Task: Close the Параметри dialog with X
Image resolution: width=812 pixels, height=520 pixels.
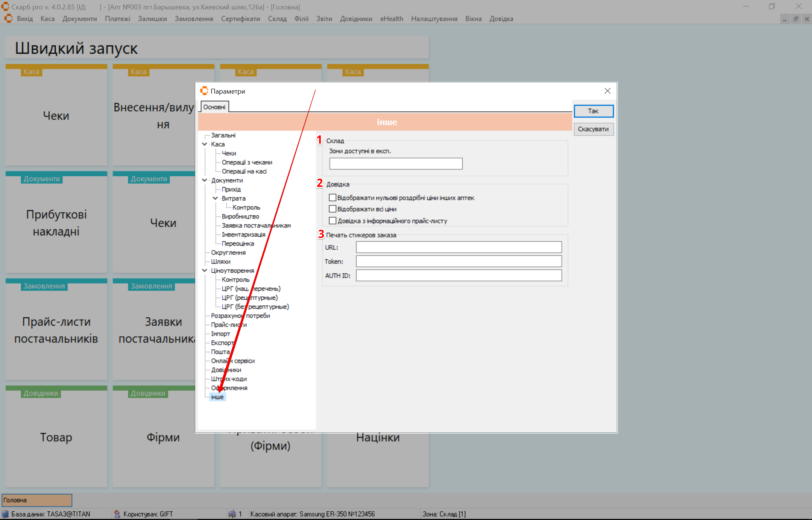Action: pyautogui.click(x=607, y=91)
